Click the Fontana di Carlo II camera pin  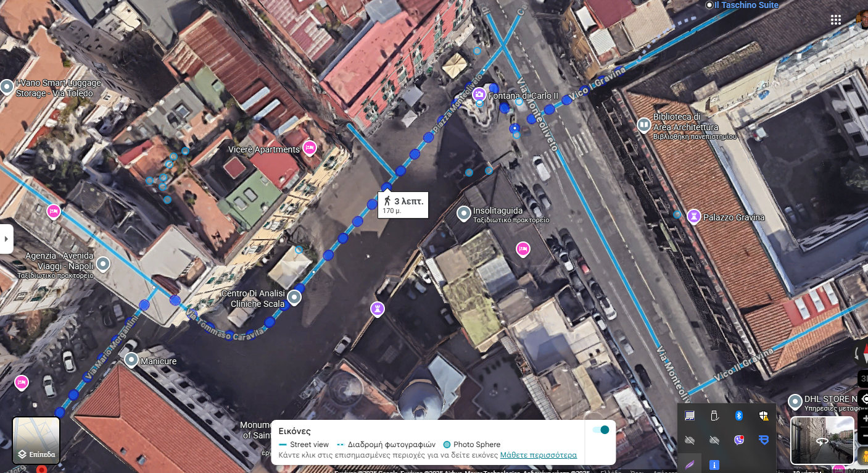pos(479,94)
